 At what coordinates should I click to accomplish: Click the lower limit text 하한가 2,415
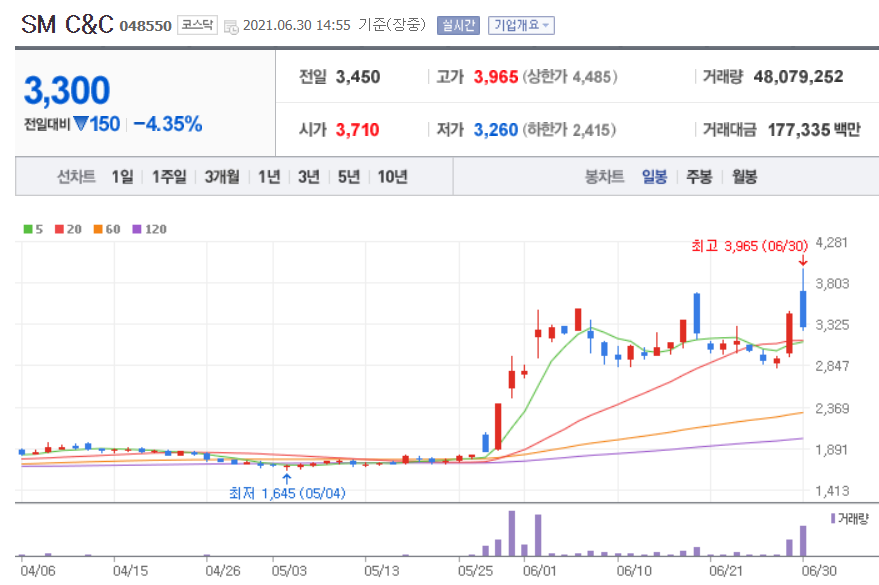click(569, 130)
